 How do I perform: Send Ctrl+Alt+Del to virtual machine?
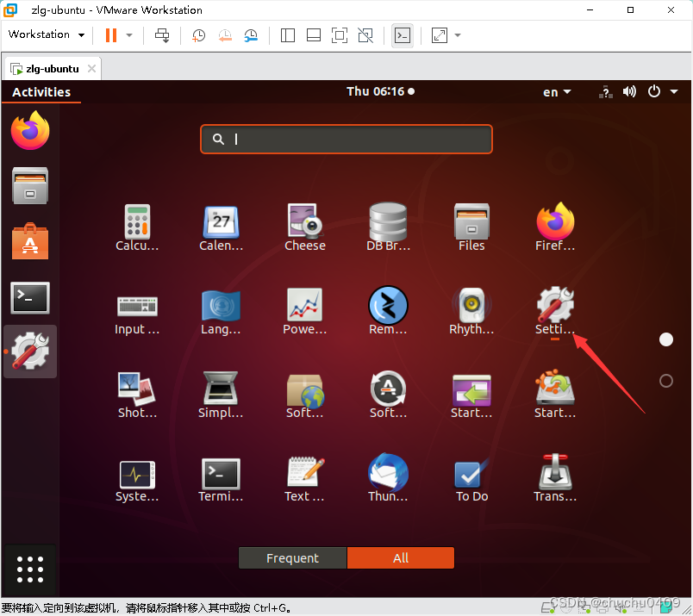pos(162,35)
